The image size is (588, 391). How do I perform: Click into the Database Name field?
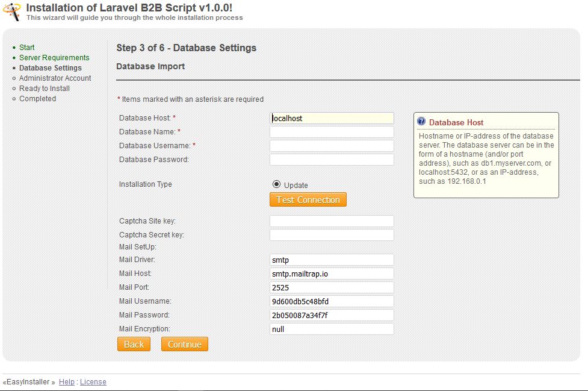click(x=332, y=132)
